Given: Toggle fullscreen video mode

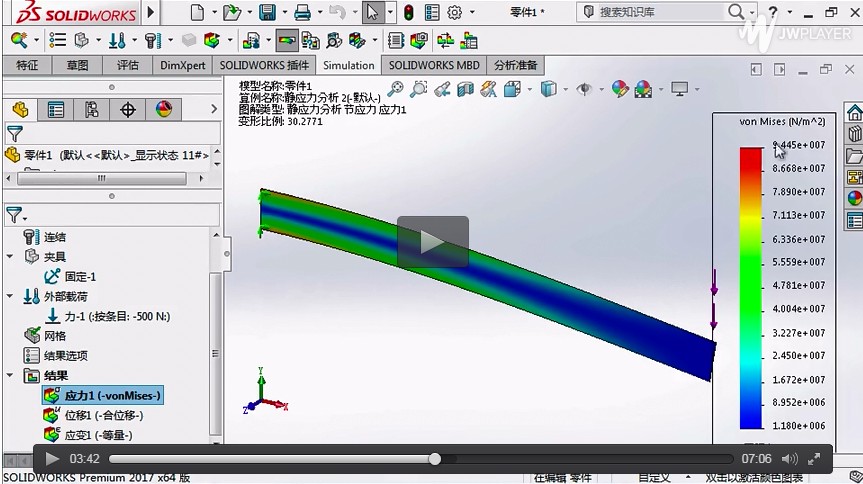Looking at the screenshot, I should coord(816,459).
